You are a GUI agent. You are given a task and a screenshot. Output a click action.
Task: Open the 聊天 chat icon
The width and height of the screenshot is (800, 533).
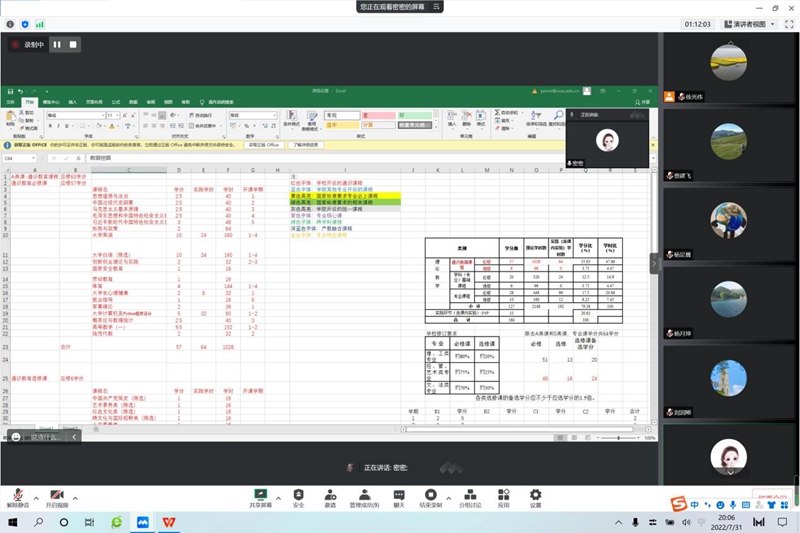399,495
